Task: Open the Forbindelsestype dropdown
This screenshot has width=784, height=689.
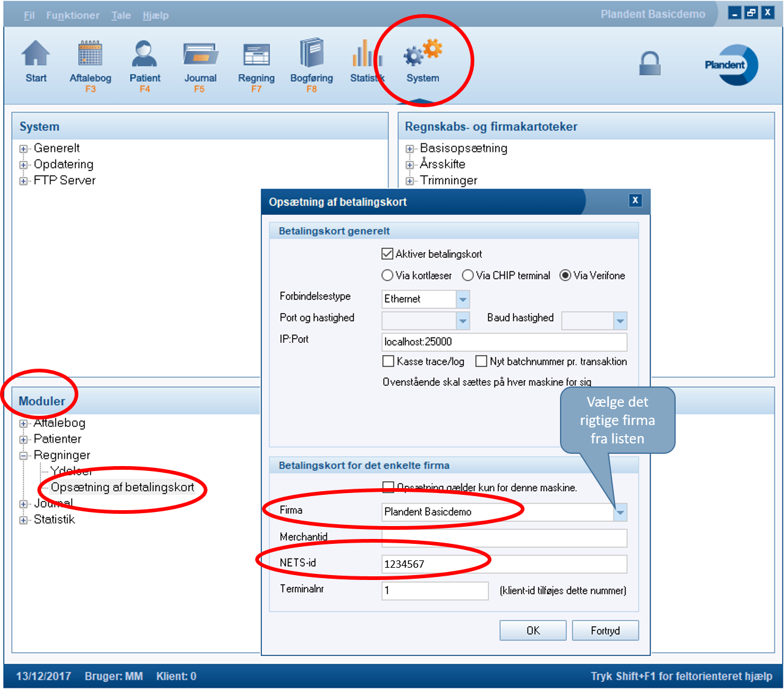Action: 463,299
